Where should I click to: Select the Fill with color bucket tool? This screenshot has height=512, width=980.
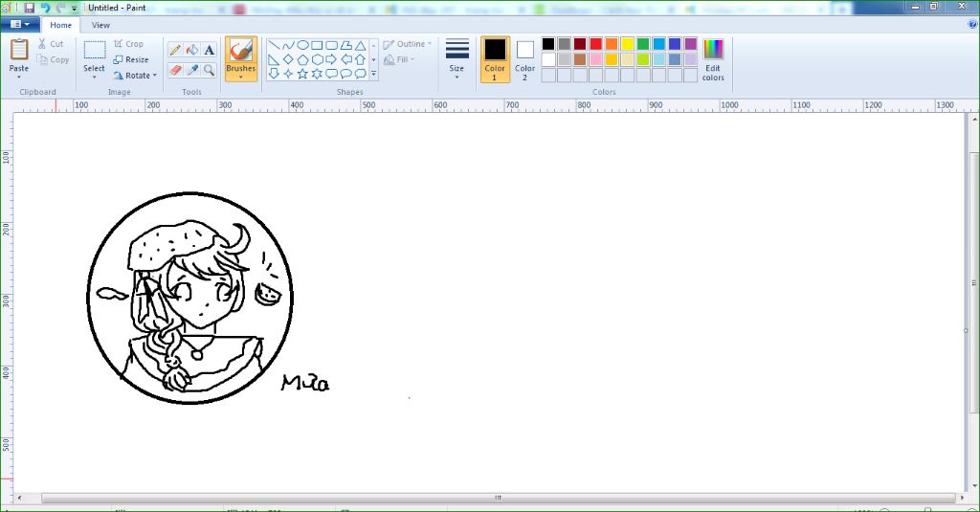pyautogui.click(x=191, y=50)
